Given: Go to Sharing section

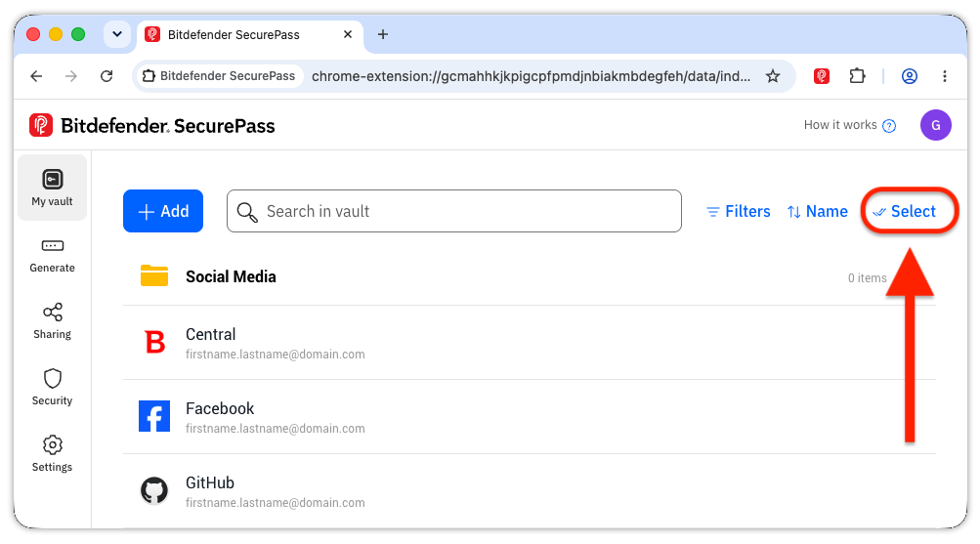Looking at the screenshot, I should (53, 321).
